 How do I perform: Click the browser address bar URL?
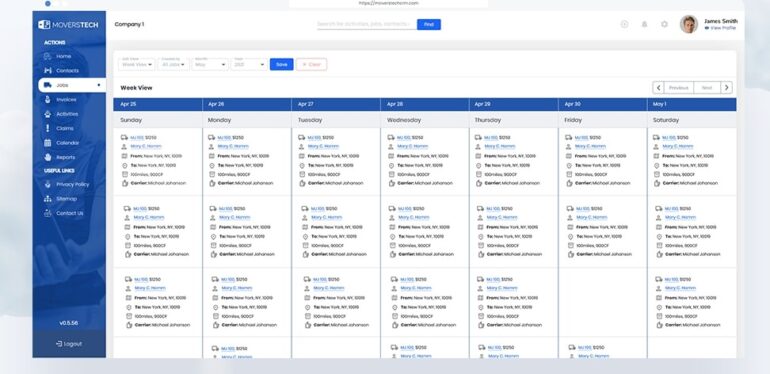tap(388, 3)
